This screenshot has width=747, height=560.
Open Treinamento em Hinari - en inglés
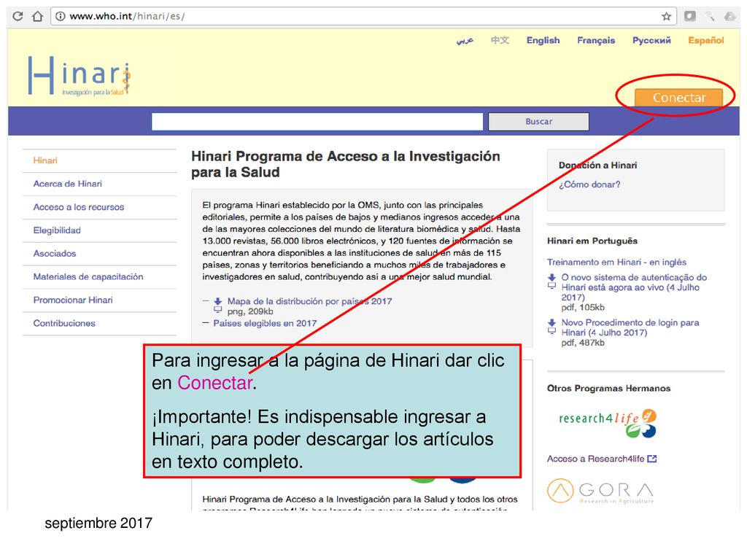pos(616,262)
